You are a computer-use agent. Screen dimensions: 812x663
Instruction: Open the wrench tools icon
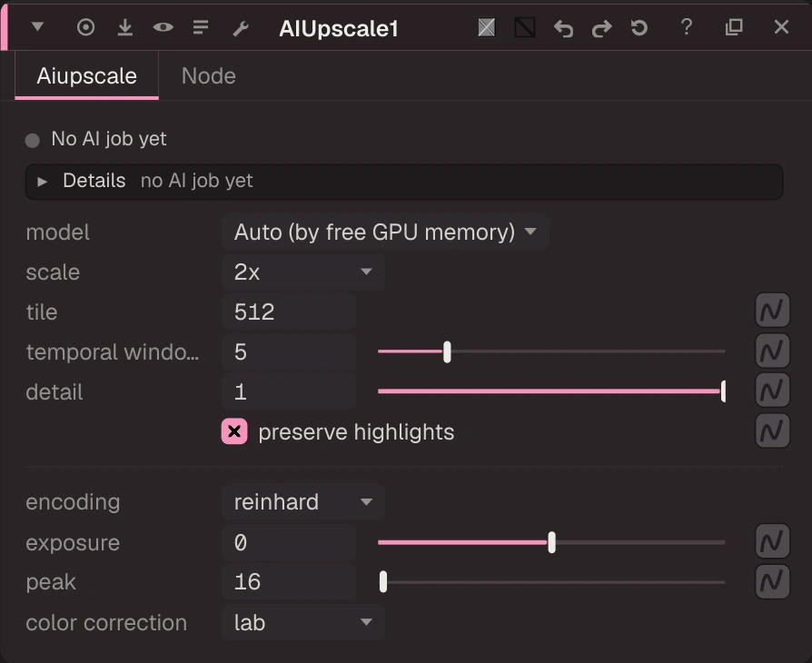point(241,28)
